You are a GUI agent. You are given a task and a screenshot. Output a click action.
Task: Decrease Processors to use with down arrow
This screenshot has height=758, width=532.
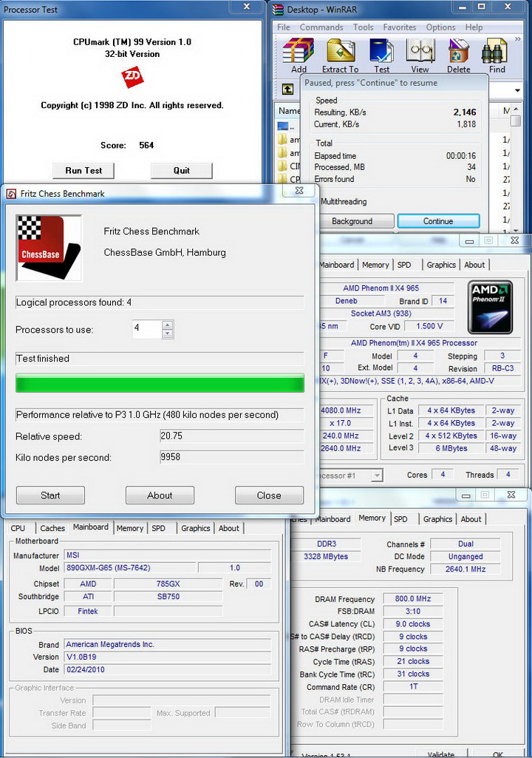pyautogui.click(x=167, y=333)
